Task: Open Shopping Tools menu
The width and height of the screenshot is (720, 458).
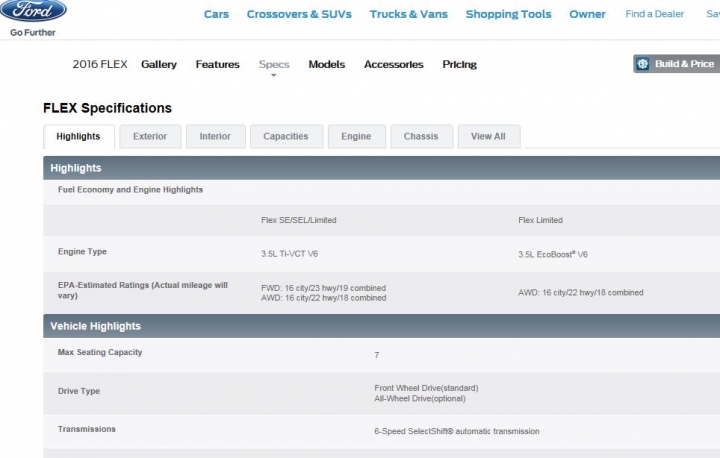Action: click(508, 14)
